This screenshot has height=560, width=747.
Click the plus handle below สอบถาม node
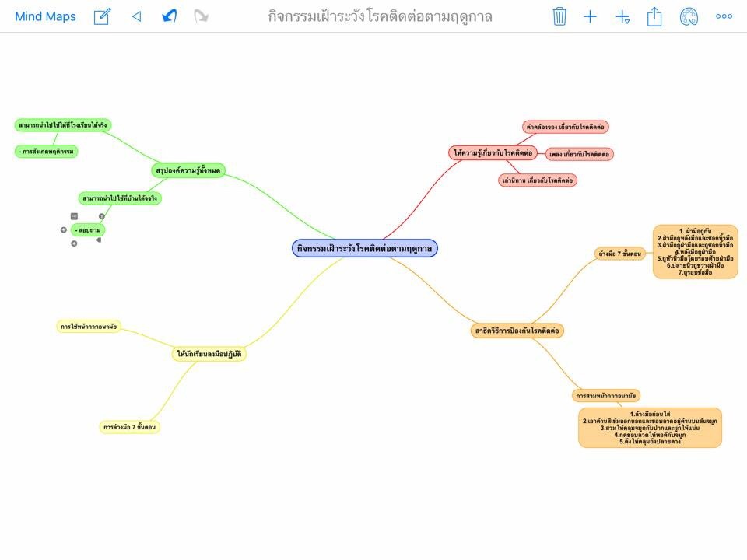point(74,243)
